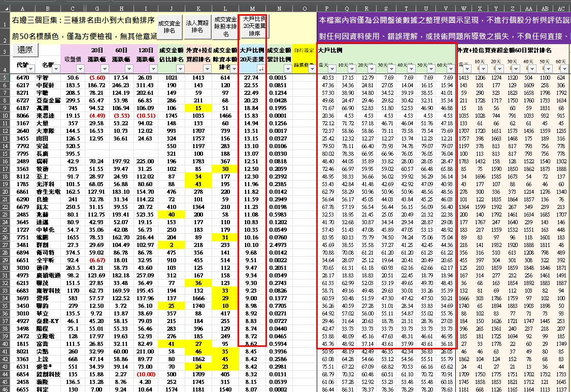
Task: Open the 50天 filter under 外資+投信買賣超金額60日累計排名
Action: click(x=548, y=68)
